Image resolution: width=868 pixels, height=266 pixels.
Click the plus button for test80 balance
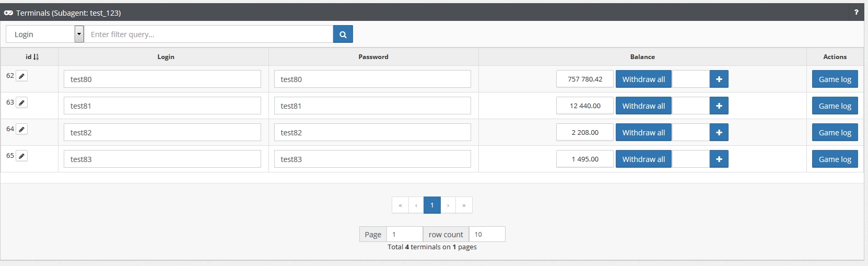[719, 79]
